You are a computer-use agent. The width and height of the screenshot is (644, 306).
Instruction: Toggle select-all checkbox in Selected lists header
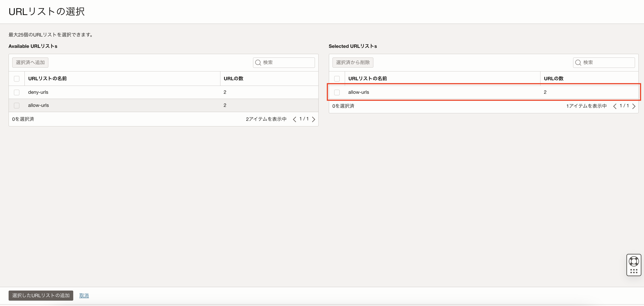[x=337, y=79]
